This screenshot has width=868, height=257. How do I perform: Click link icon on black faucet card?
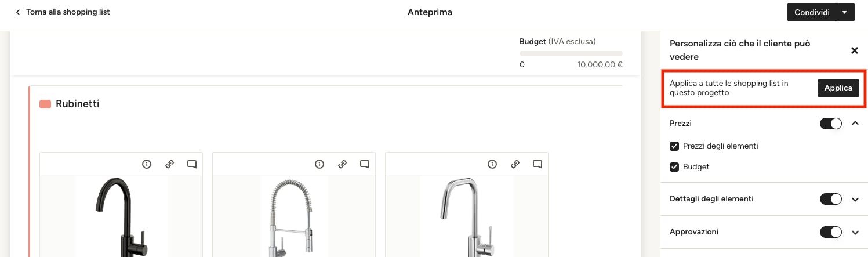pyautogui.click(x=170, y=164)
